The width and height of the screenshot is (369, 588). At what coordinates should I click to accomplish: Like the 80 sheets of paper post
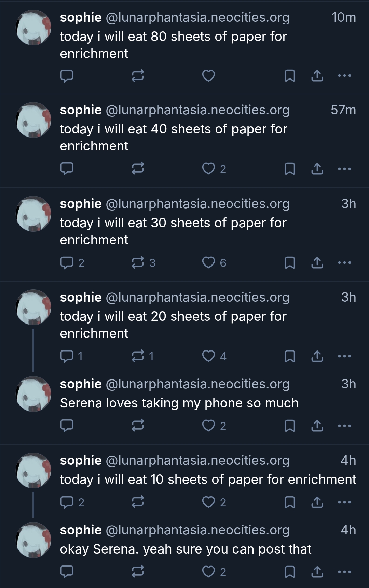[208, 76]
